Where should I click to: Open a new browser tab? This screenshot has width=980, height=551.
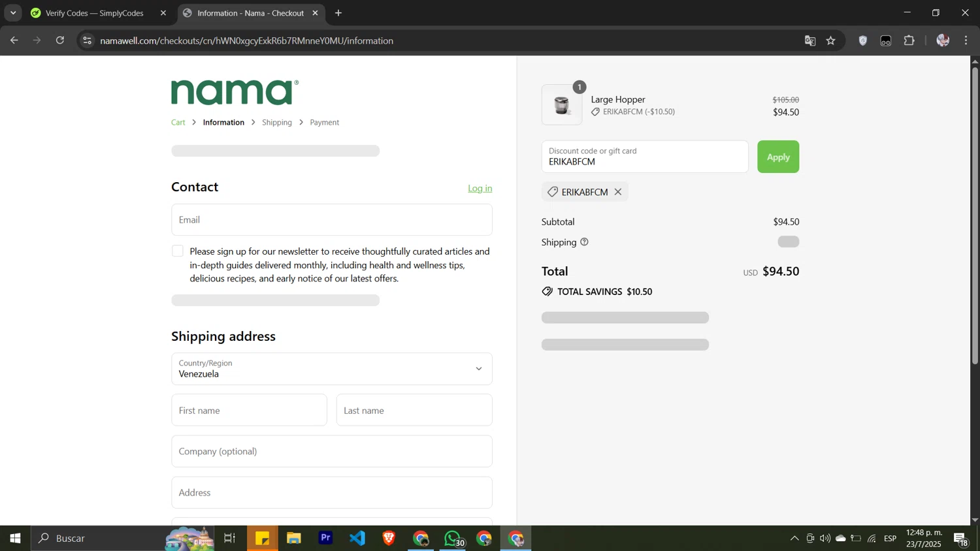point(338,13)
